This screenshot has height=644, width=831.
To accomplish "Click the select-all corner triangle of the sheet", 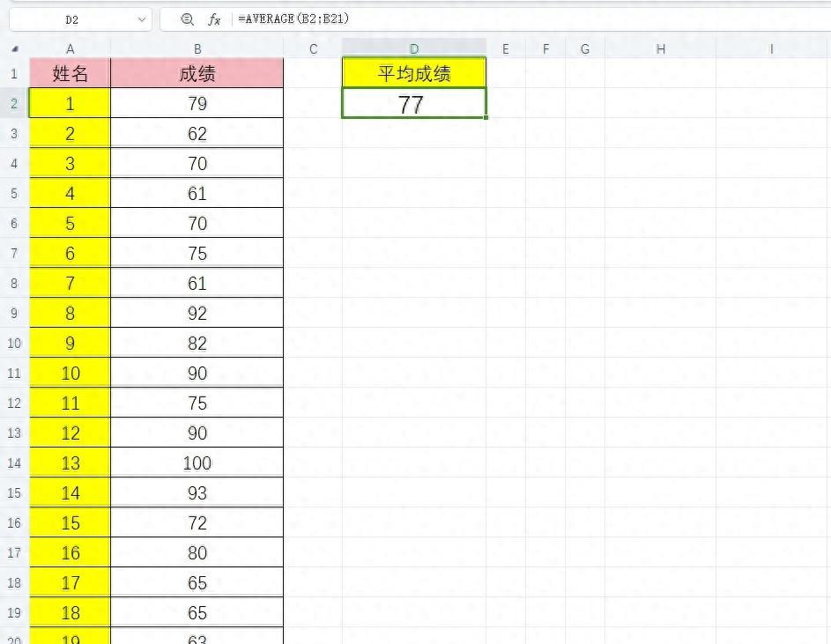I will [15, 48].
